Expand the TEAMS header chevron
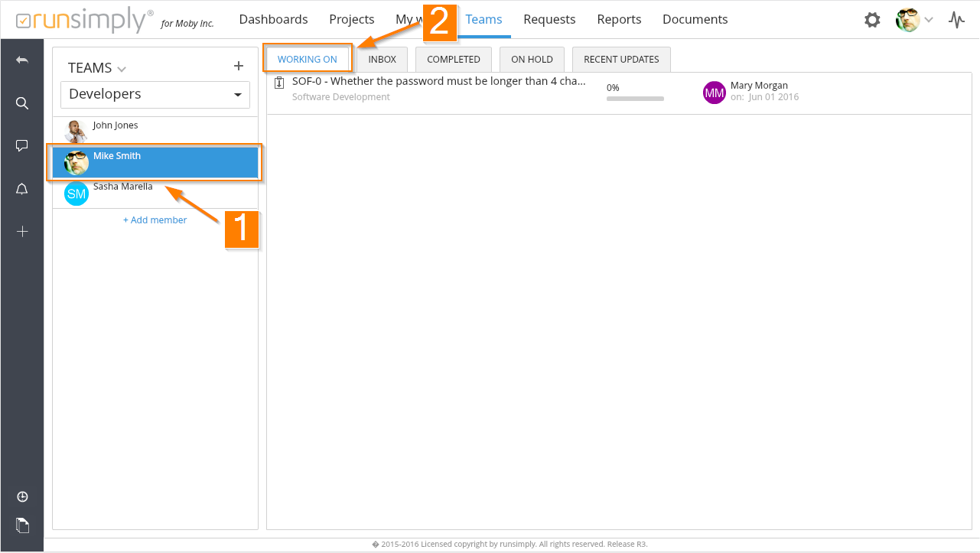This screenshot has height=553, width=980. [x=122, y=70]
